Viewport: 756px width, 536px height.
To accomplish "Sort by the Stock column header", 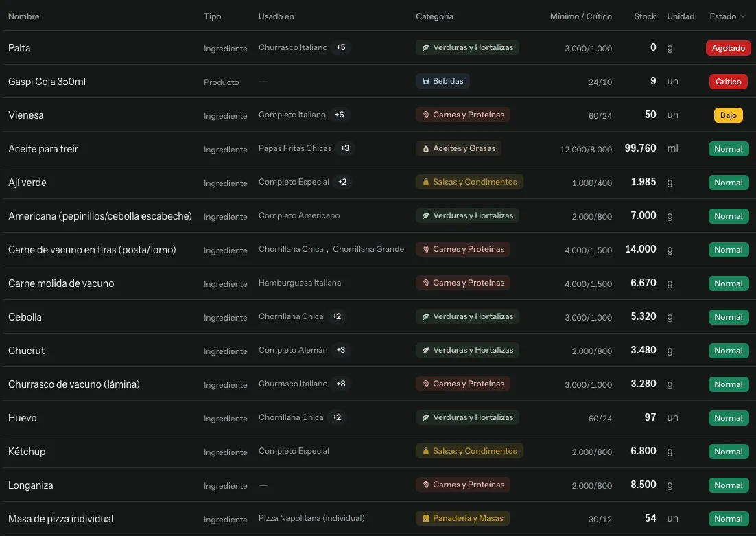I will 645,16.
